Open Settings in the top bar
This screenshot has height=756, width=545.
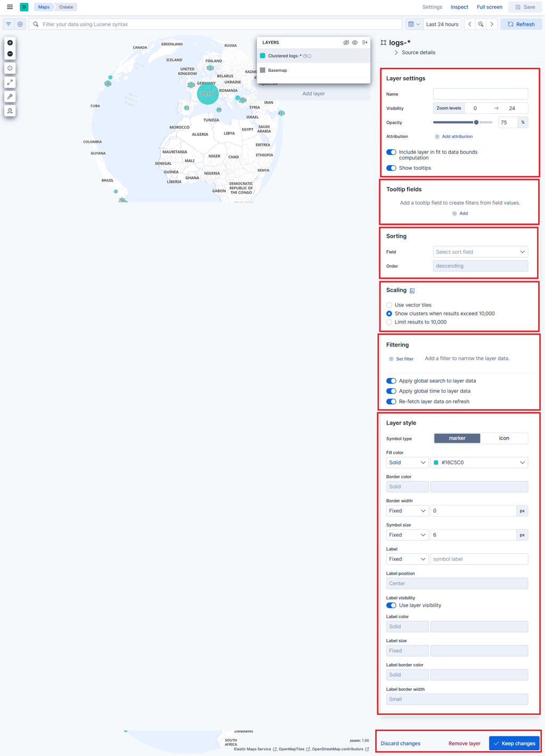(x=432, y=7)
